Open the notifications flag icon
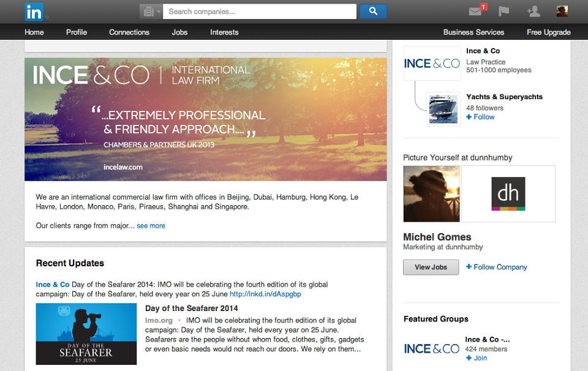 pos(503,12)
